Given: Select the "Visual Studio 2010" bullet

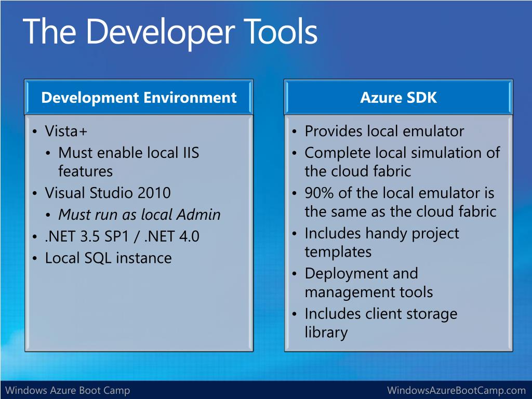Looking at the screenshot, I should coord(108,193).
